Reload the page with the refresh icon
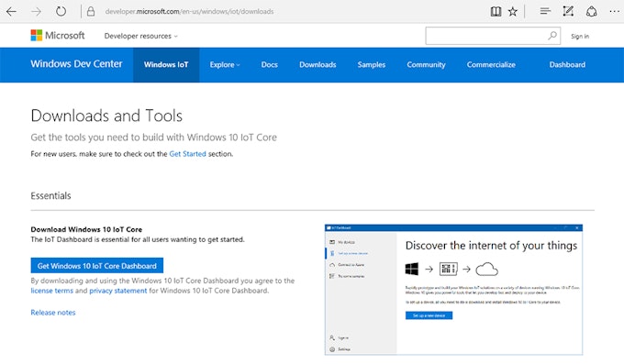 [x=61, y=11]
